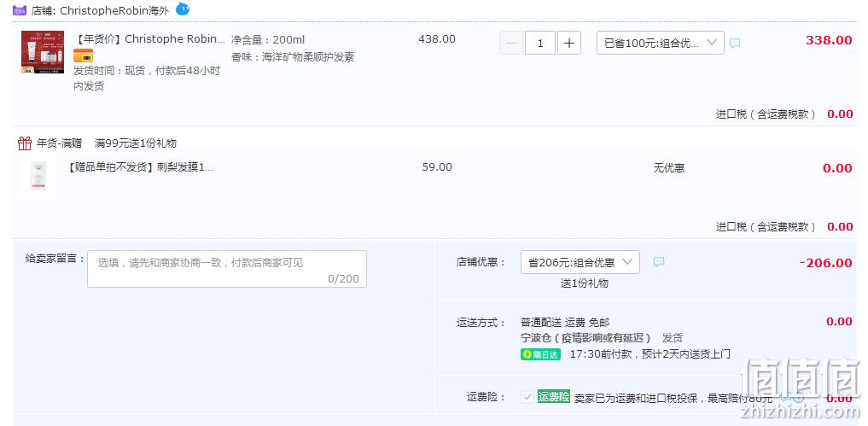Viewport: 868px width, 426px height.
Task: Click the seller message text box
Action: pos(227,269)
